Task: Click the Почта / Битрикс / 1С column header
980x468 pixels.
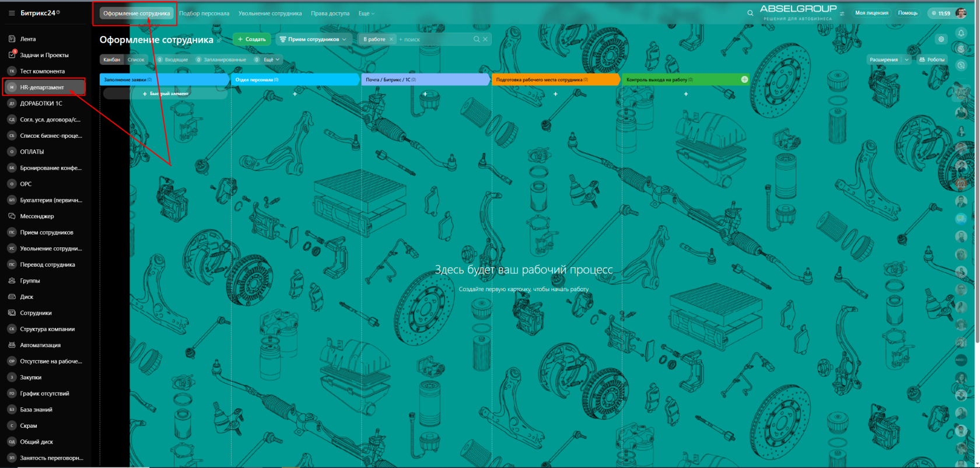Action: coord(425,79)
